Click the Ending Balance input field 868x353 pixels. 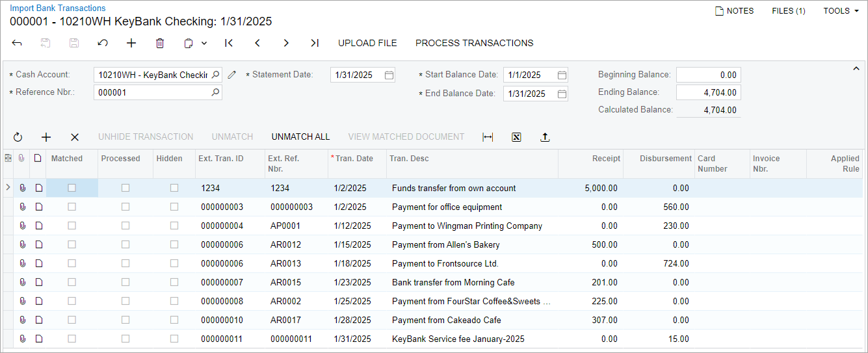[x=708, y=92]
